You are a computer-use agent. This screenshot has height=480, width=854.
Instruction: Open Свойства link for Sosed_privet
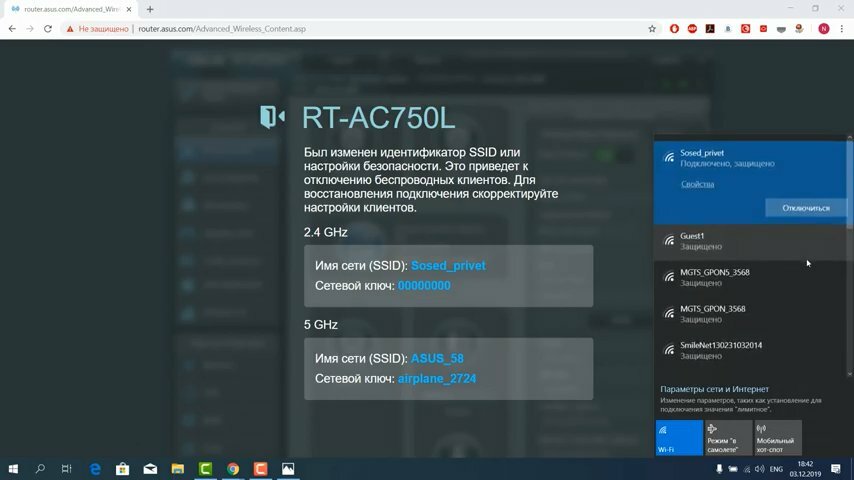697,184
